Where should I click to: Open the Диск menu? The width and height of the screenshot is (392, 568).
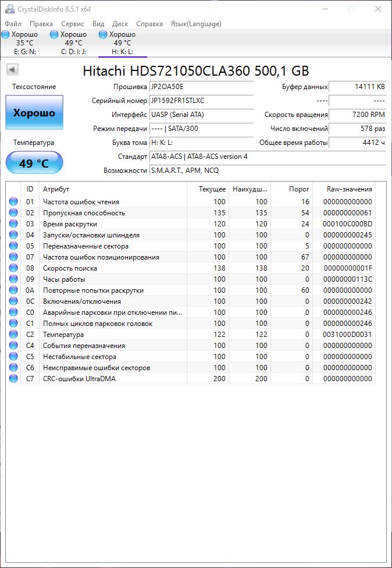(120, 24)
